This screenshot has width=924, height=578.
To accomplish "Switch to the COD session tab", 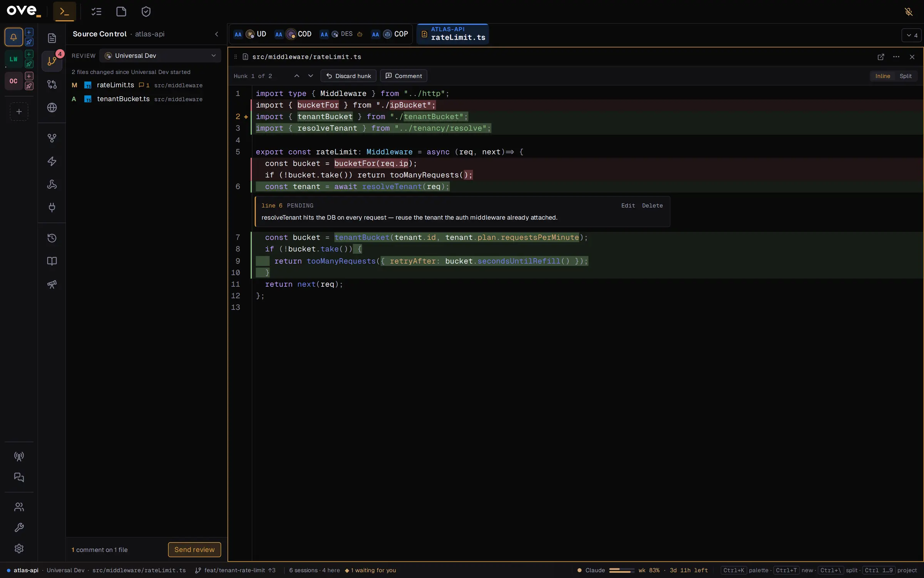I will click(293, 34).
